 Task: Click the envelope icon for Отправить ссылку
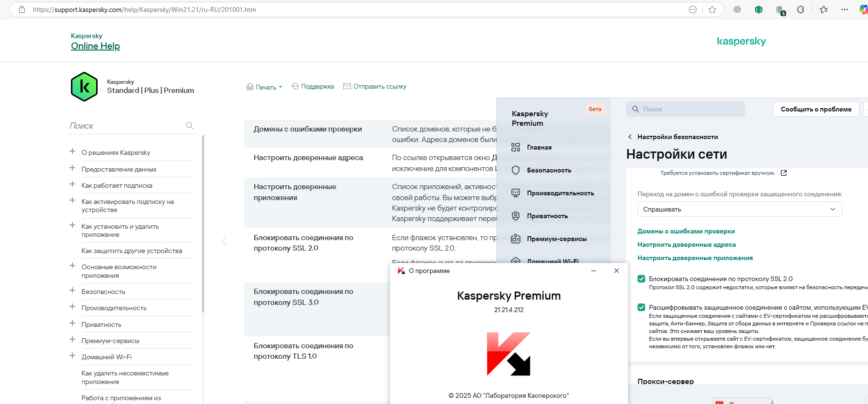point(347,87)
